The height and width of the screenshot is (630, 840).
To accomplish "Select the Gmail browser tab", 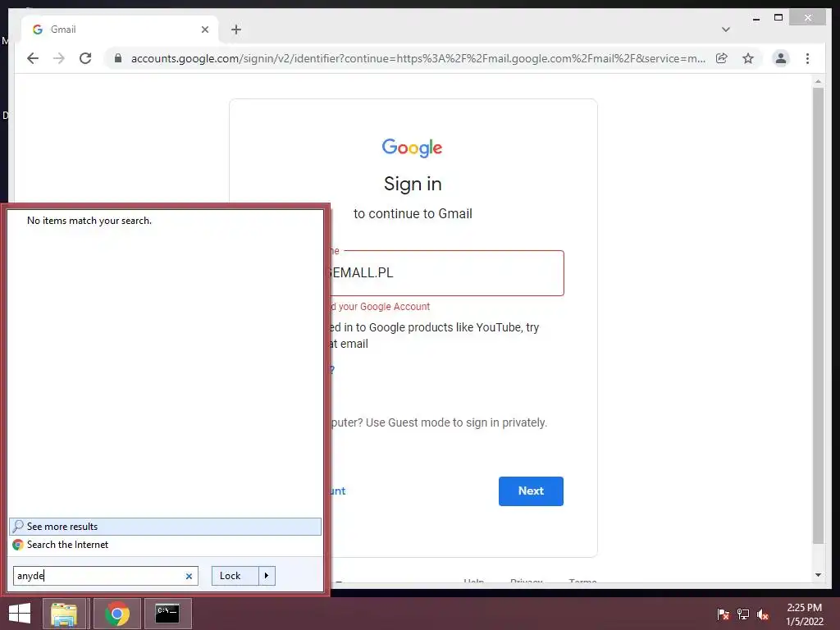I will point(120,30).
